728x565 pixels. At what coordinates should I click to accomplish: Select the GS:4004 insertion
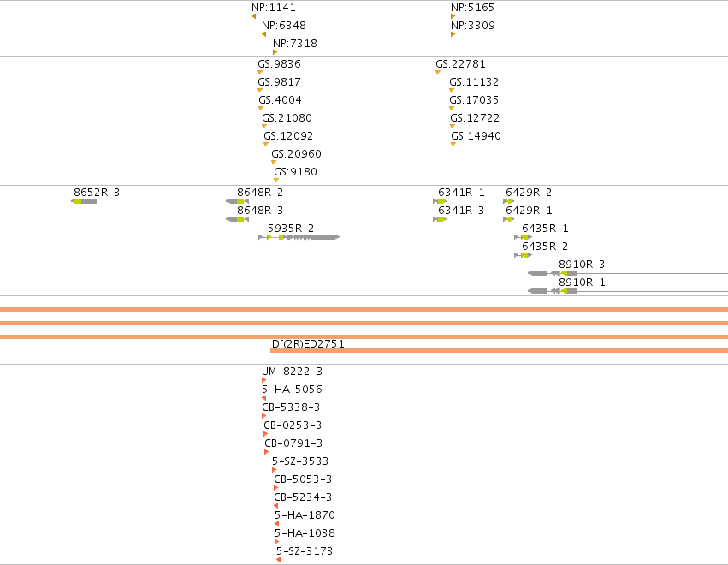[280, 100]
